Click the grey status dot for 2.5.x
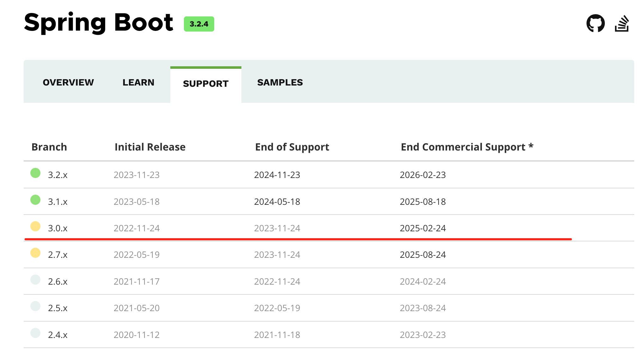Image resolution: width=644 pixels, height=349 pixels. 35,306
